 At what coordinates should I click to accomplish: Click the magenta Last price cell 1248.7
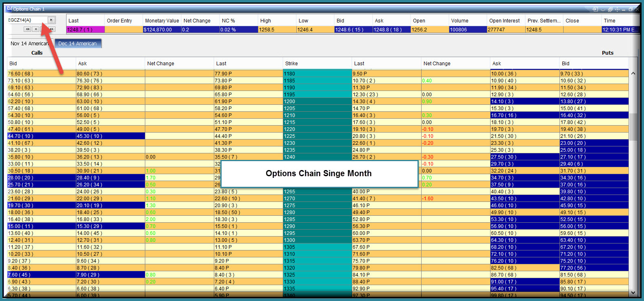tap(85, 29)
